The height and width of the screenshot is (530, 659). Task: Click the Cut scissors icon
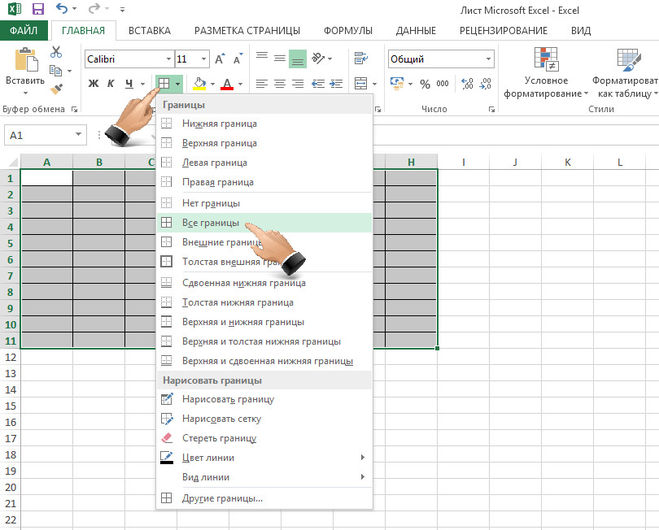pyautogui.click(x=56, y=52)
